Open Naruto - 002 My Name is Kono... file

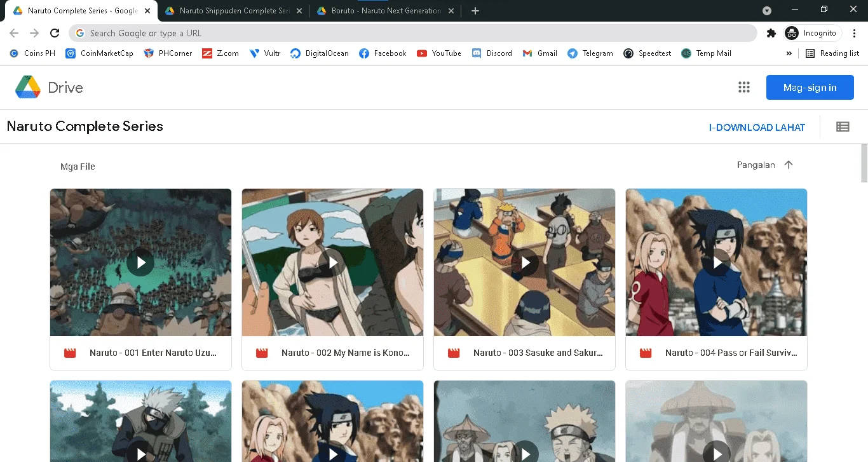click(332, 279)
